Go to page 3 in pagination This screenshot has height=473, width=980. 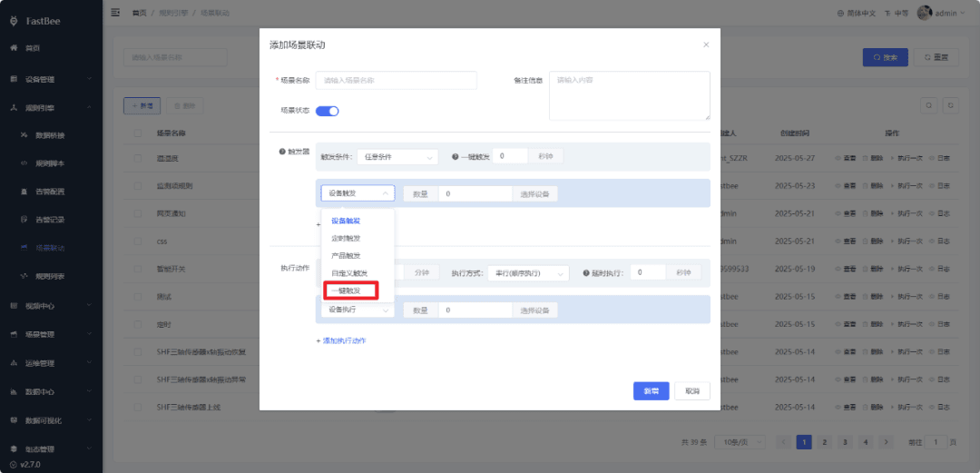845,442
